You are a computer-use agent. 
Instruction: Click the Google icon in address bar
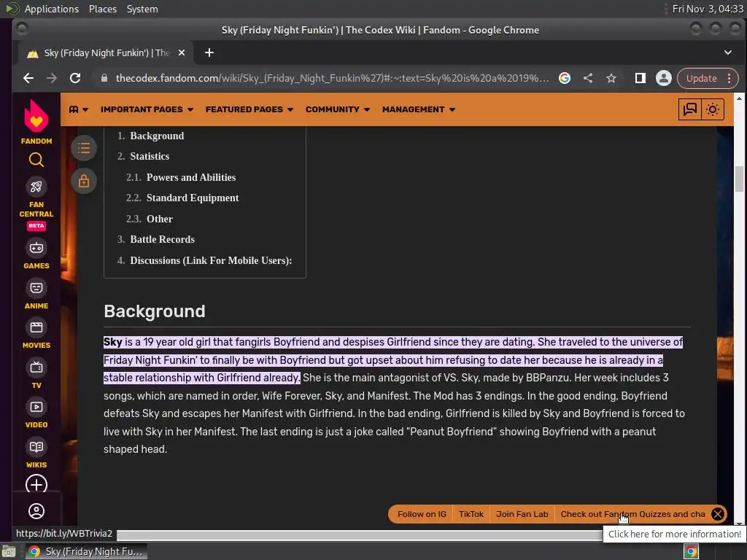565,78
